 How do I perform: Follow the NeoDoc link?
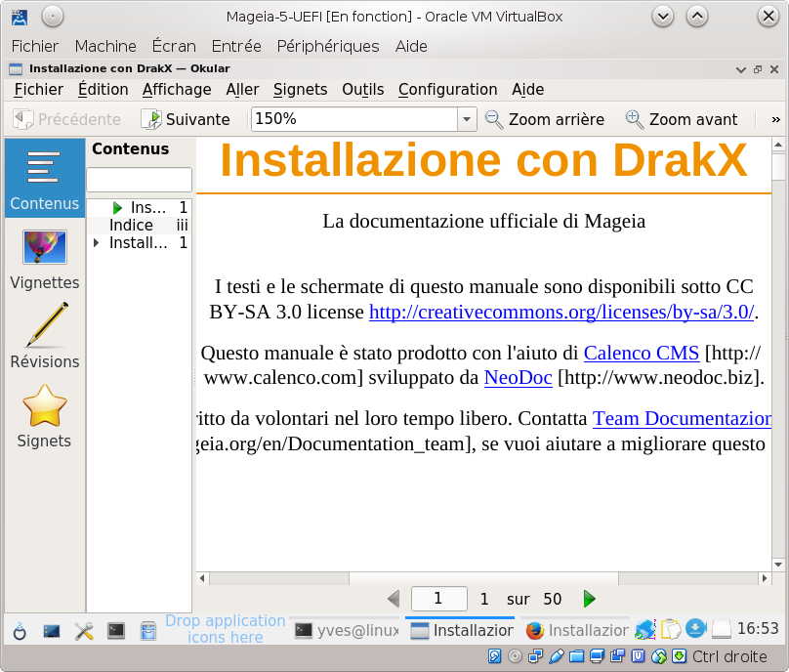[518, 378]
